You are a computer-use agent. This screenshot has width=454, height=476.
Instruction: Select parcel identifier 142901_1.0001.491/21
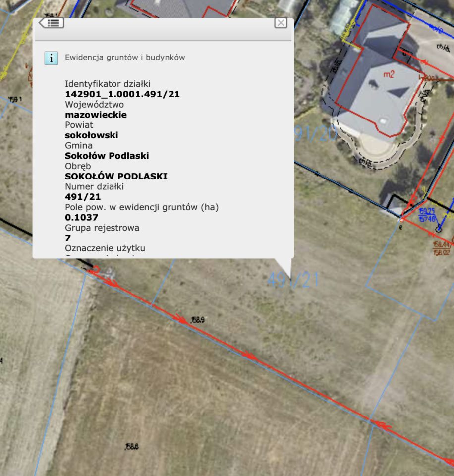click(122, 94)
